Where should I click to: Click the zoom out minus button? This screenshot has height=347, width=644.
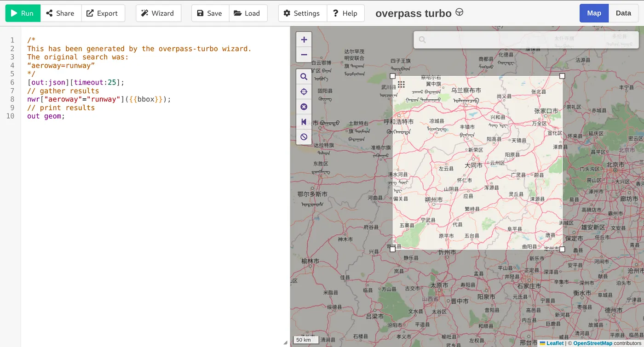click(304, 55)
